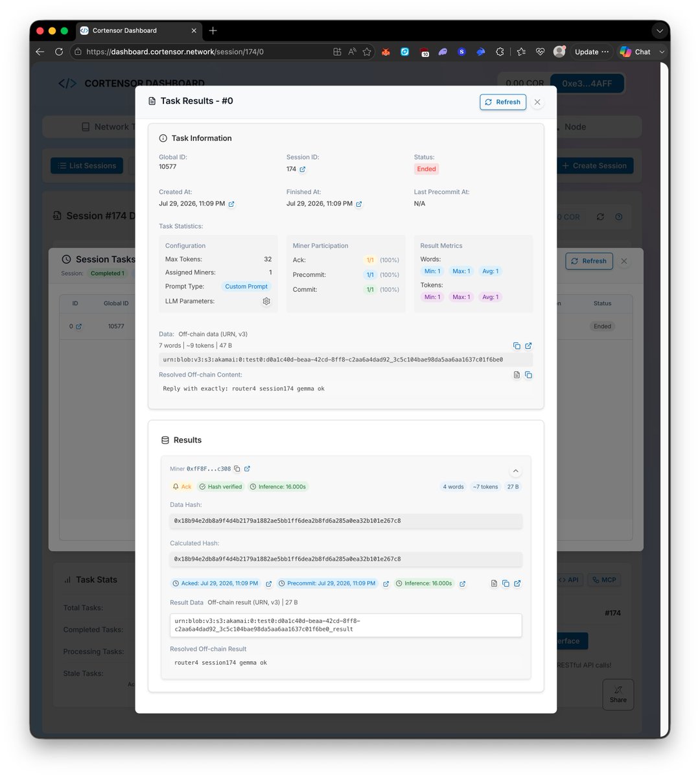
Task: Open task 0 link in Session Tasks table
Action: coord(78,327)
